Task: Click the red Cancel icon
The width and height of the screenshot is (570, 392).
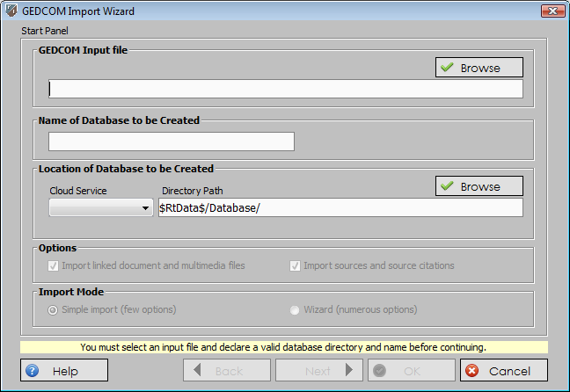Action: (471, 371)
